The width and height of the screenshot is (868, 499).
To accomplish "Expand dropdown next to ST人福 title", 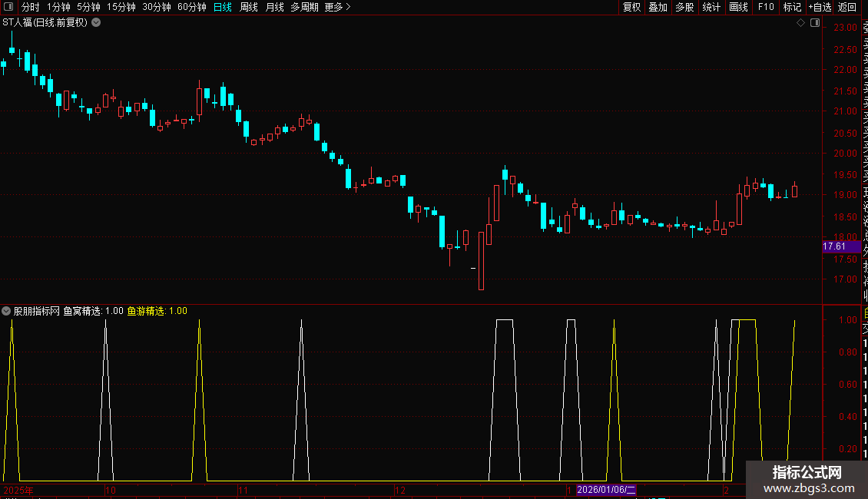I will (x=96, y=23).
